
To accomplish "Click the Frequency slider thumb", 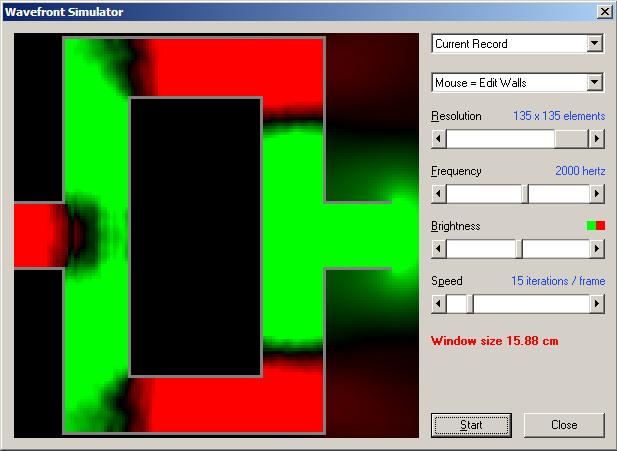I will [525, 194].
